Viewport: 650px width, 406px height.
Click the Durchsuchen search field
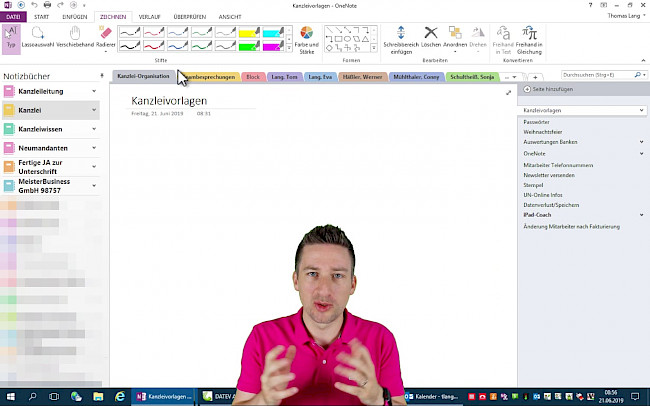coord(597,76)
